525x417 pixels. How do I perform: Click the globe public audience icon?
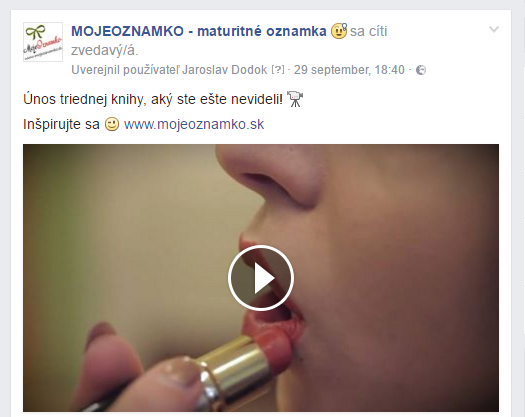(x=421, y=70)
